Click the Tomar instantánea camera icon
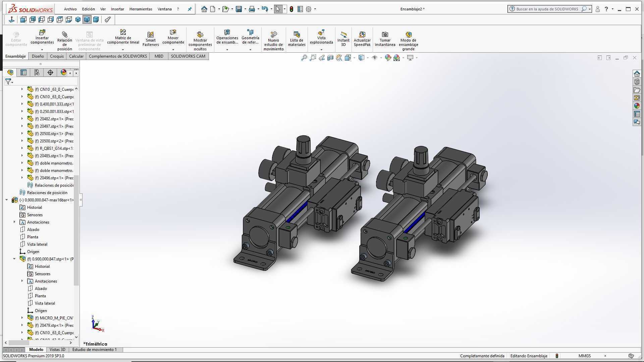 tap(385, 34)
